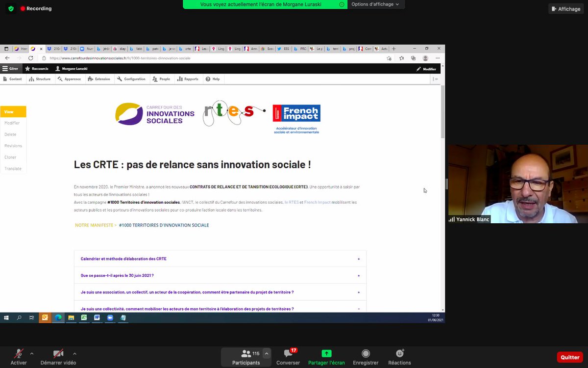Open video options chevron next to Démarrer vidéo
This screenshot has height=368, width=588.
pyautogui.click(x=74, y=353)
